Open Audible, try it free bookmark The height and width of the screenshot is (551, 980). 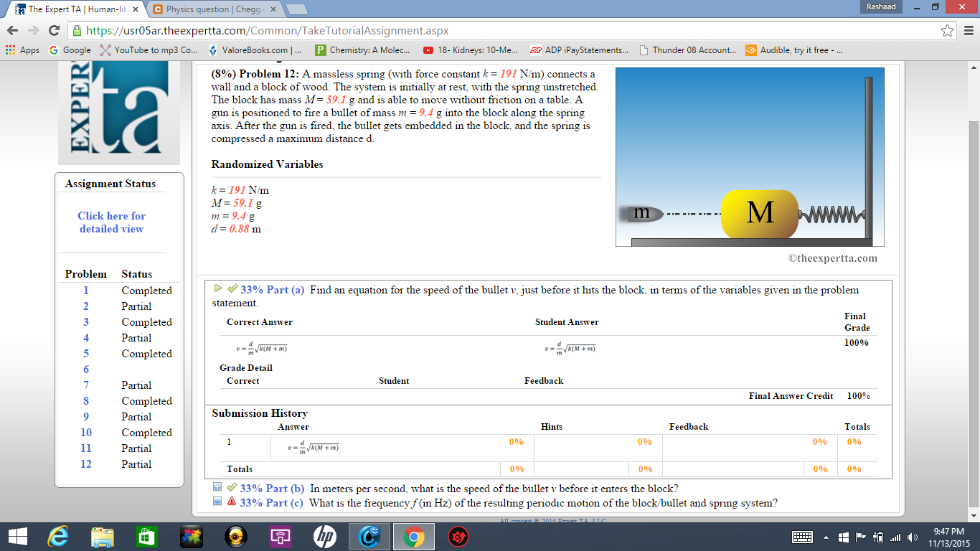point(794,50)
